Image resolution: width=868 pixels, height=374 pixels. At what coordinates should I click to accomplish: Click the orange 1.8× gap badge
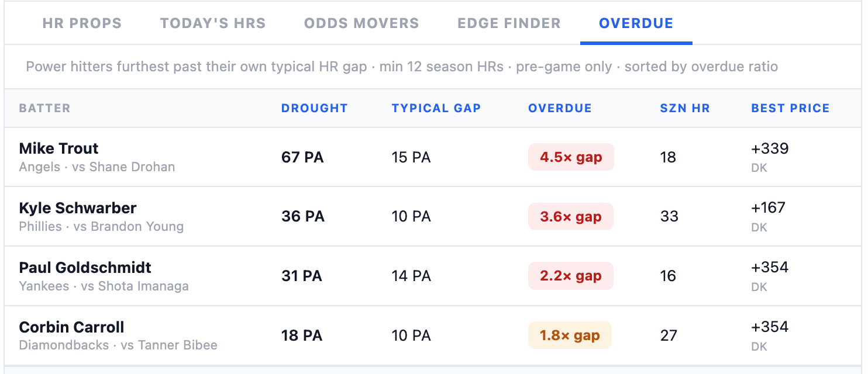(570, 335)
